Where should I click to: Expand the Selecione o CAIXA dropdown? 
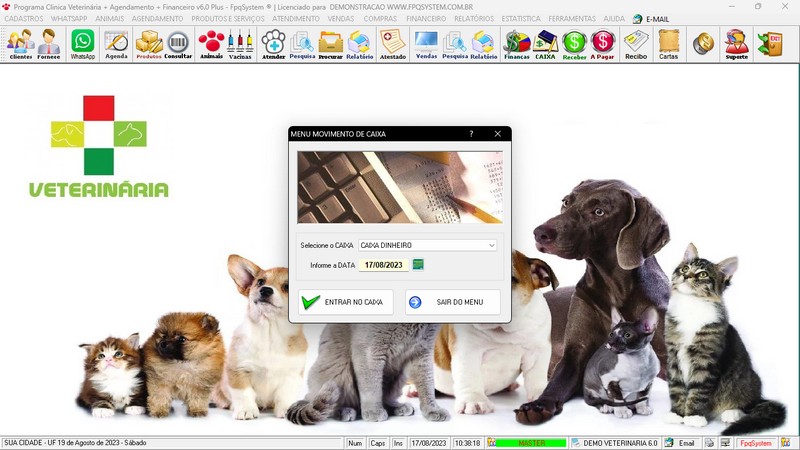pos(492,245)
